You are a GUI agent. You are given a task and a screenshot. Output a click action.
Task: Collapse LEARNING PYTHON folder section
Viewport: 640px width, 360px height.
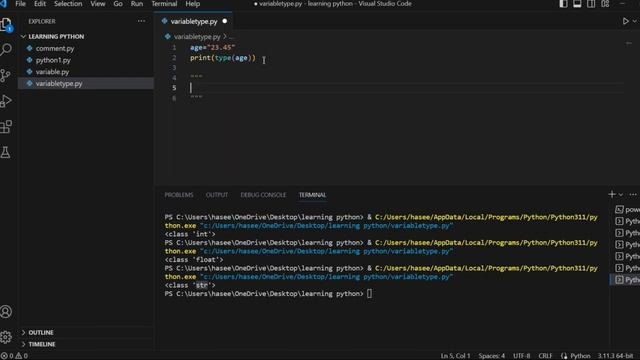pos(56,37)
